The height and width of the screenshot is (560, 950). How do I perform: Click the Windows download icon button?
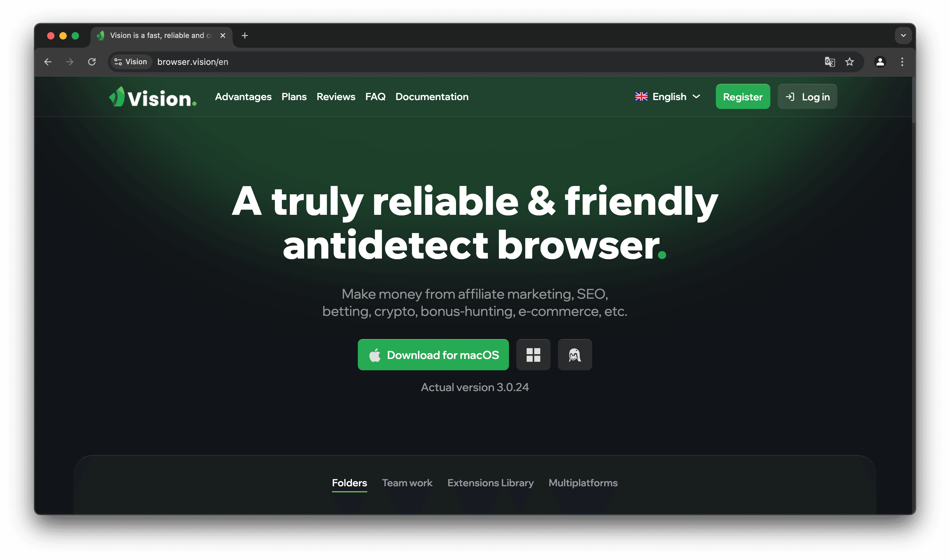(x=533, y=355)
